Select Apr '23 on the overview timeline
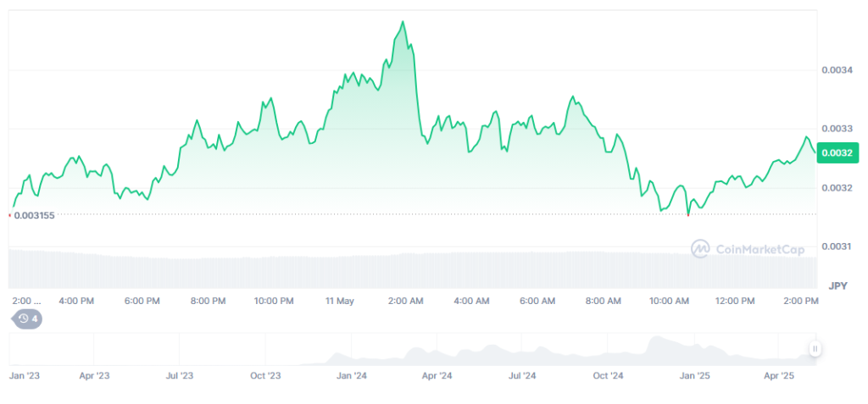The height and width of the screenshot is (404, 868). [94, 375]
